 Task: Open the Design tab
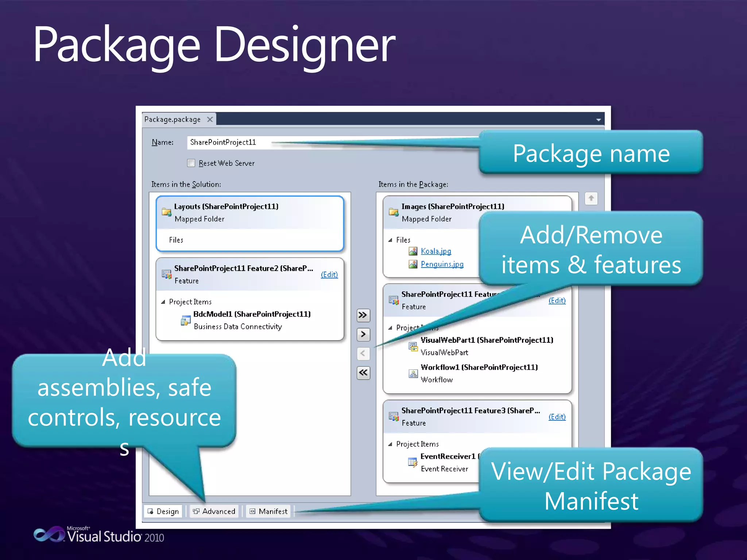163,511
